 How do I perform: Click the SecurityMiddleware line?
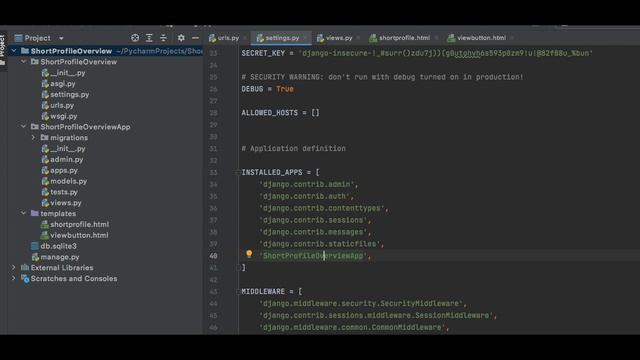pos(363,303)
